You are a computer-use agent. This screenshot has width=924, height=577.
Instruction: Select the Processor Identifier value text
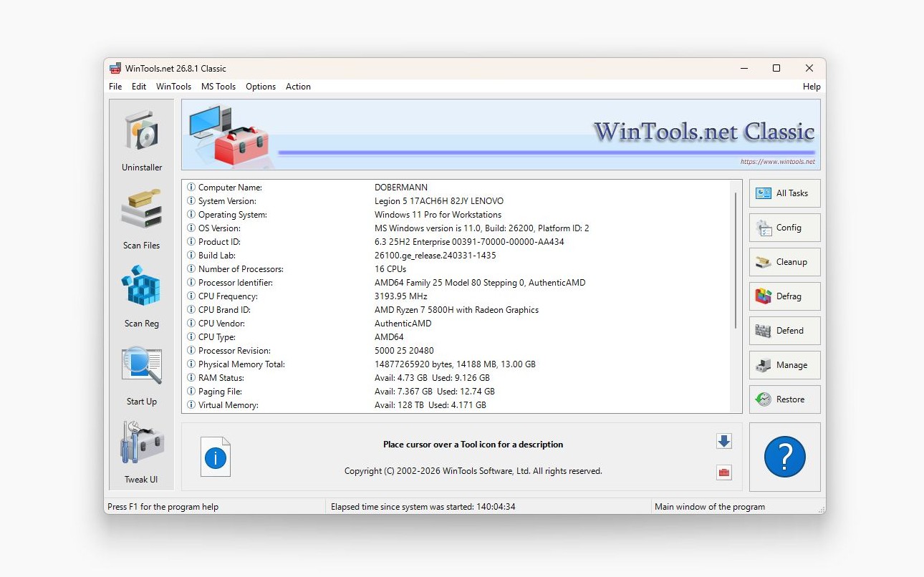point(480,283)
